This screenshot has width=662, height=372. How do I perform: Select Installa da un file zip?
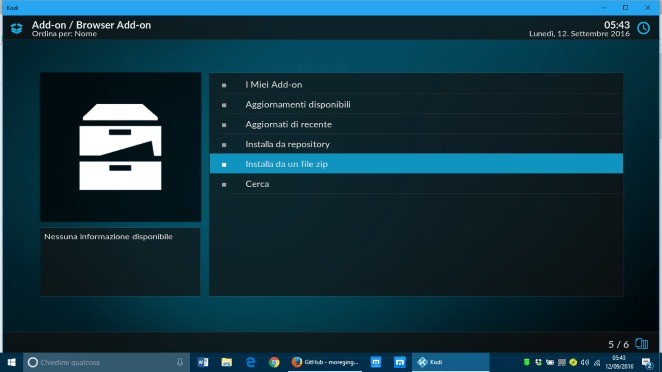[x=416, y=164]
